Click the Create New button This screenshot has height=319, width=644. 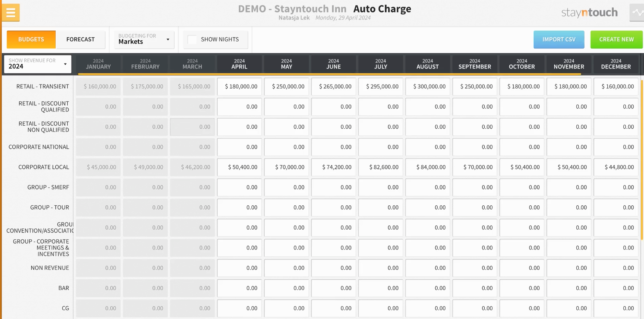click(616, 39)
